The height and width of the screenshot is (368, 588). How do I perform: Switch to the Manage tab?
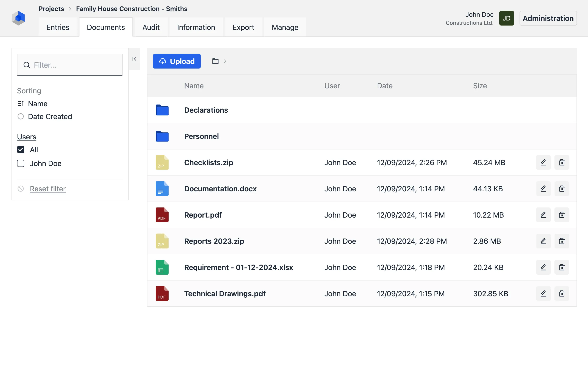[285, 27]
